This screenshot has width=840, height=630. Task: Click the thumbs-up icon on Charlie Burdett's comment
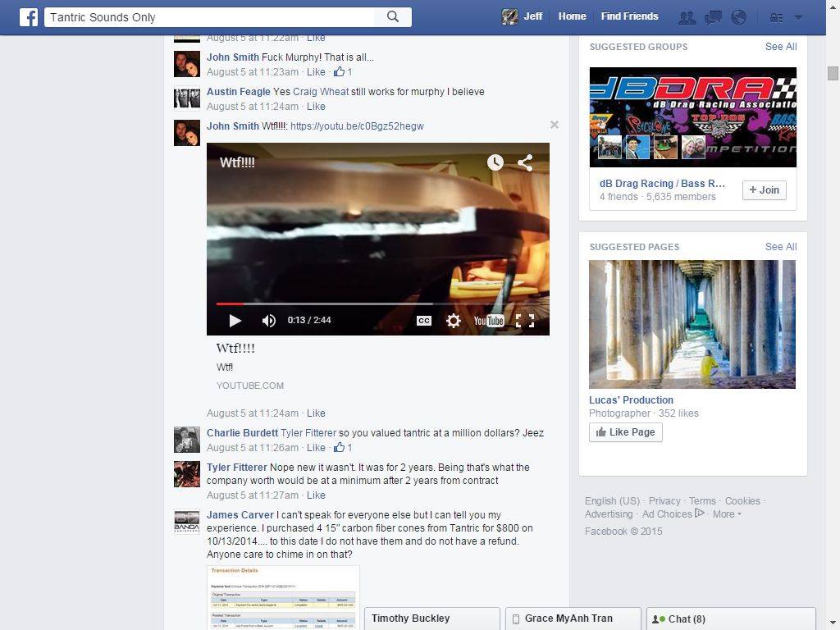pyautogui.click(x=339, y=447)
